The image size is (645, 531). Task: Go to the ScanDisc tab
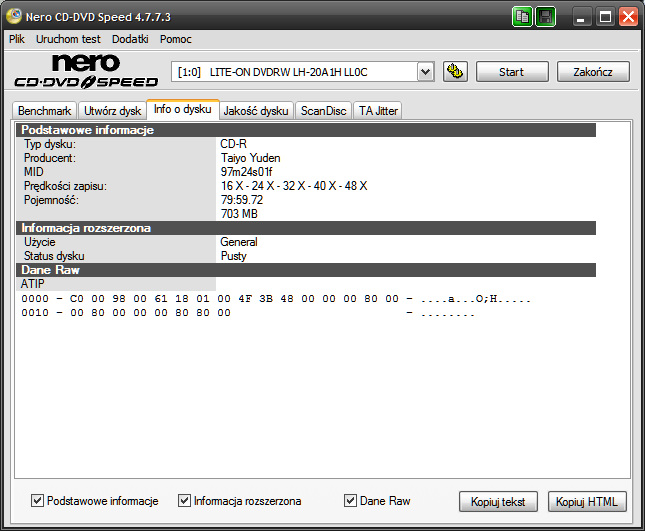(x=323, y=111)
